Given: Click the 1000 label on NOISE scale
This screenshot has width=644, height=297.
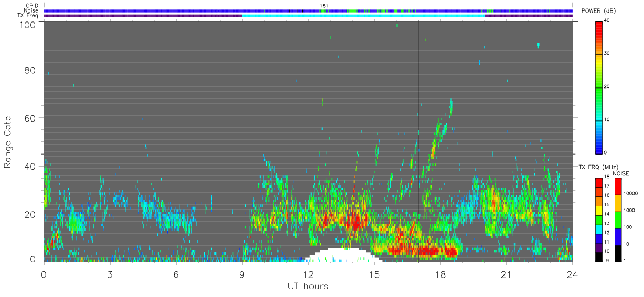Looking at the screenshot, I should (x=630, y=210).
